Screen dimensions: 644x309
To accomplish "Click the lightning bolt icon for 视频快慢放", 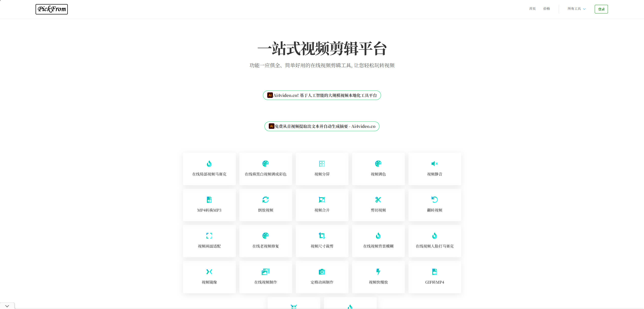I will click(378, 272).
